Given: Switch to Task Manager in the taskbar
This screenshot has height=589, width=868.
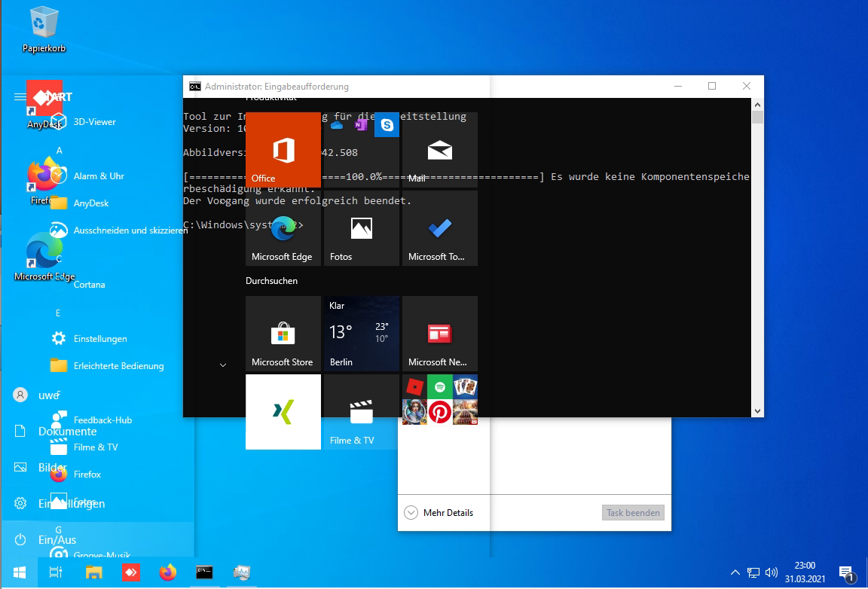Looking at the screenshot, I should pos(242,572).
